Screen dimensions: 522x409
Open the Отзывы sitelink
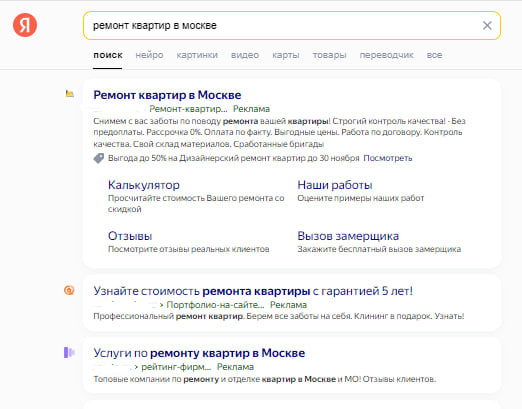pyautogui.click(x=130, y=236)
